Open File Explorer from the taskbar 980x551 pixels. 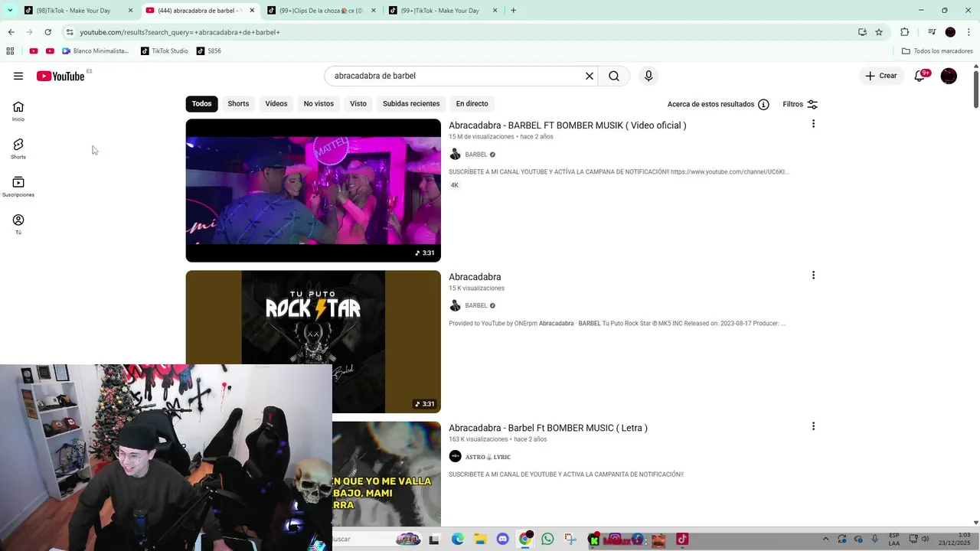click(479, 539)
